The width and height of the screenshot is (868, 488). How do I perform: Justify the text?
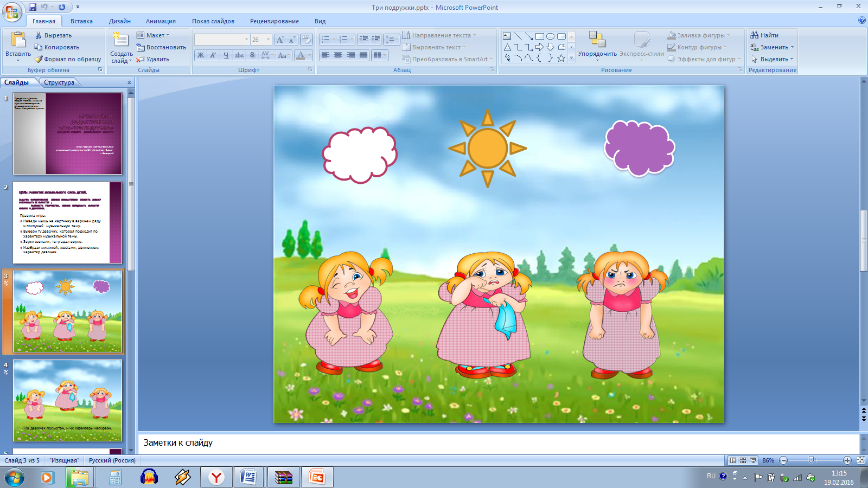(x=363, y=55)
